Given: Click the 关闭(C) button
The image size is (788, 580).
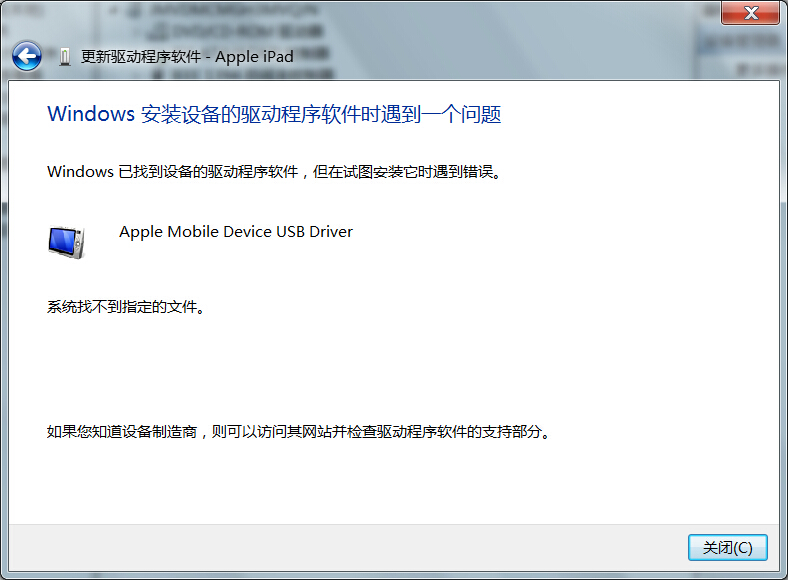Looking at the screenshot, I should pos(728,547).
